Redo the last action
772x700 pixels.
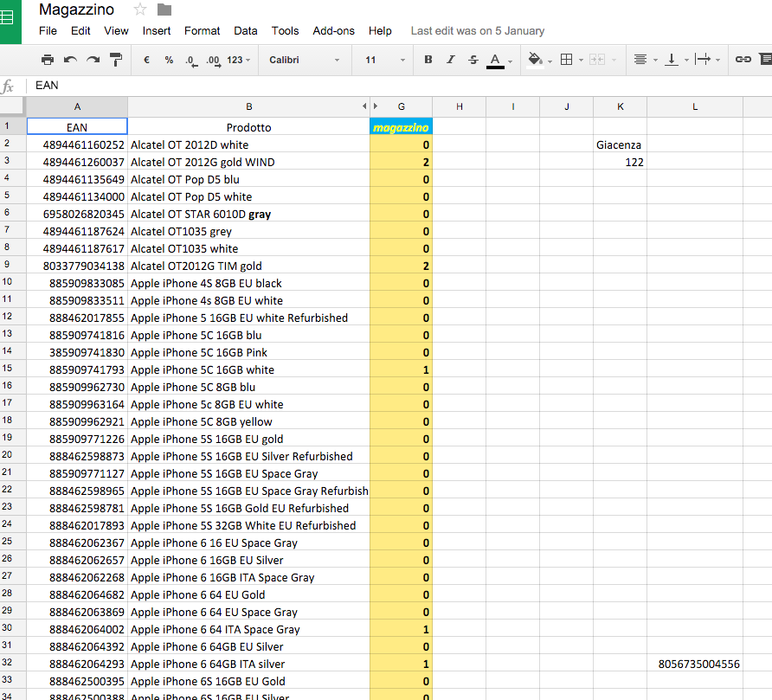(x=93, y=60)
